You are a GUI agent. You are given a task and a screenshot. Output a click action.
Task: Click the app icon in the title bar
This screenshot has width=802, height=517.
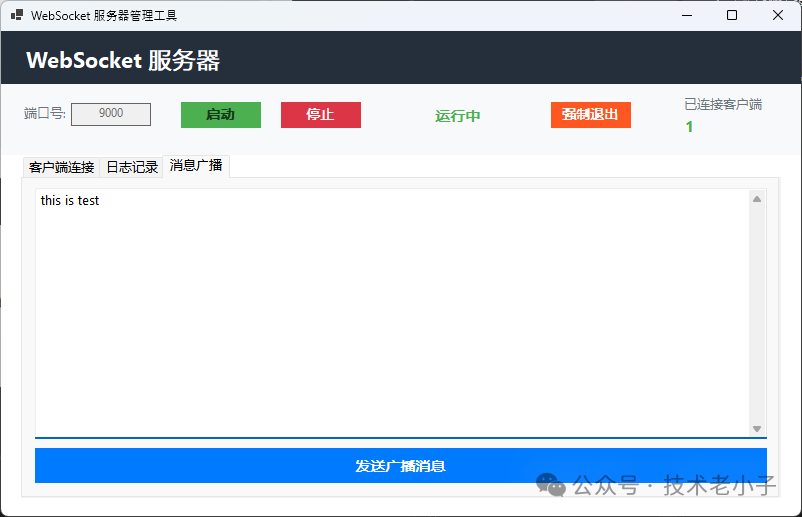tap(17, 16)
